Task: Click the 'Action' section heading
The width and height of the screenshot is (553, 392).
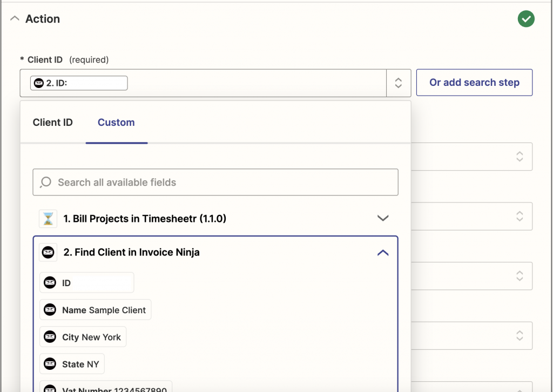Action: [x=43, y=19]
